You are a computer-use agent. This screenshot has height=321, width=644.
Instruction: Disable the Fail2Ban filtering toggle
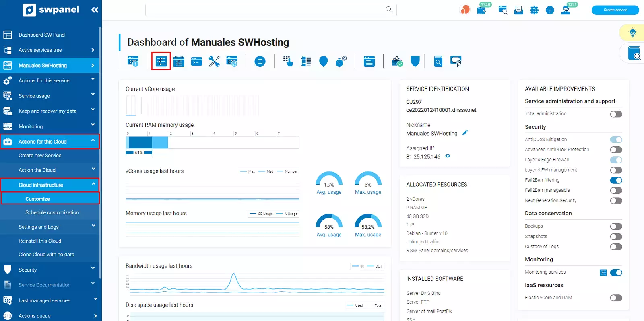click(615, 181)
